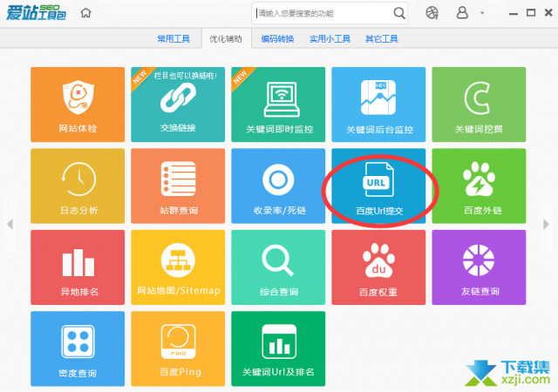Screen dimensions: 558x392
Task: Launch 关键词即时监控 keyword monitoring tool
Action: point(278,105)
